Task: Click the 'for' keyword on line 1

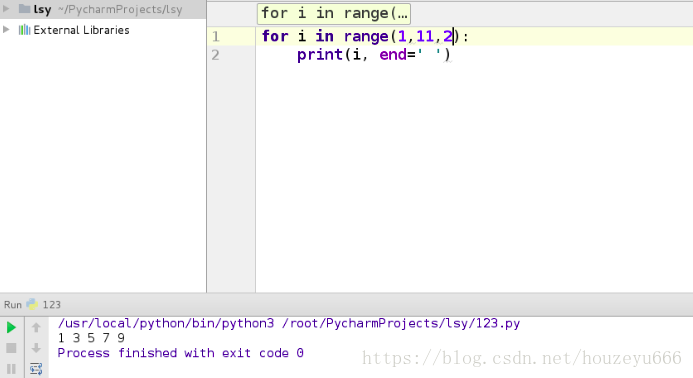Action: tap(275, 36)
